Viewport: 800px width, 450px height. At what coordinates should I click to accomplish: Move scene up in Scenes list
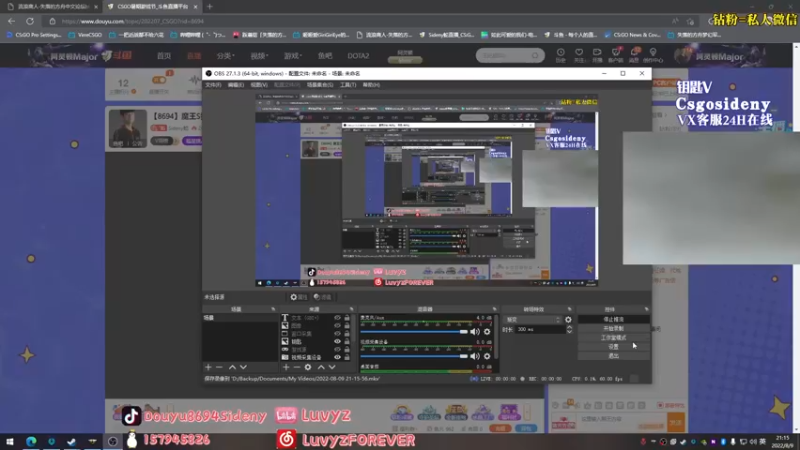click(232, 367)
